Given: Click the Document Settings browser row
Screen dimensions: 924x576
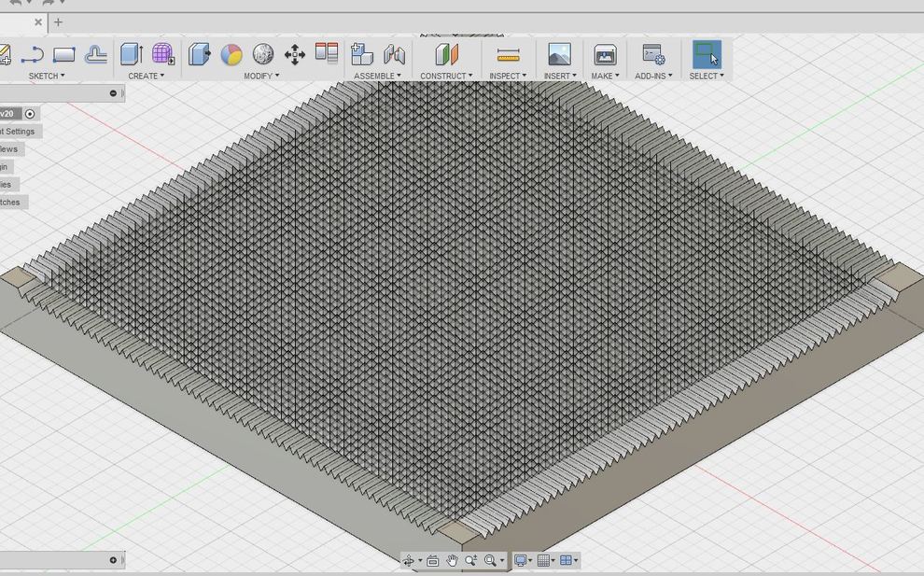Looking at the screenshot, I should (20, 132).
